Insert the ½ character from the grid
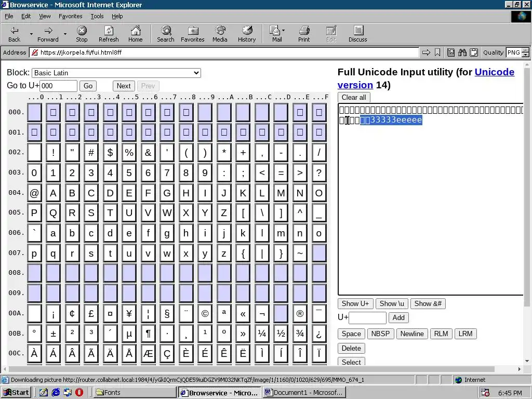Screen dimensions: 532x399 pos(281,334)
